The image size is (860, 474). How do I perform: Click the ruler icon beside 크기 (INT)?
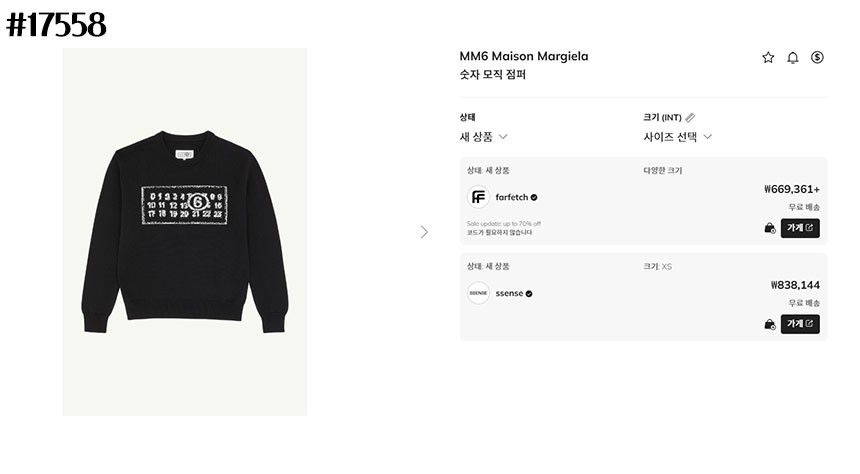coord(690,118)
